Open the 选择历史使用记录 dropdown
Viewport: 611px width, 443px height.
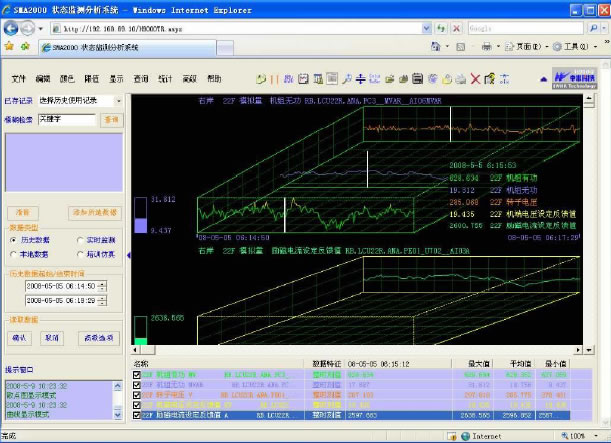118,101
